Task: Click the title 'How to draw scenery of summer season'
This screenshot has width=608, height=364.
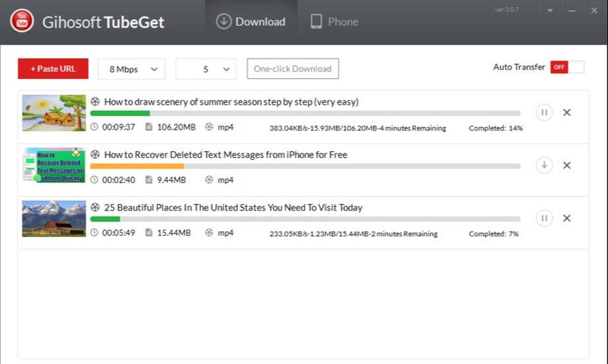Action: [231, 102]
